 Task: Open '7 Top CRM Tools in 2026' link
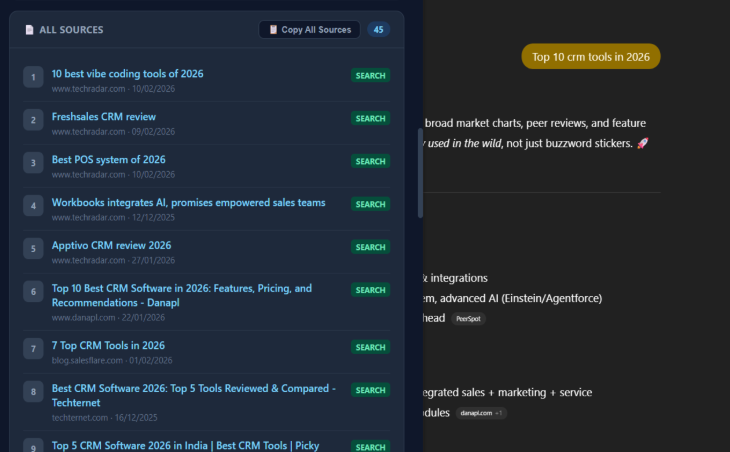click(108, 345)
